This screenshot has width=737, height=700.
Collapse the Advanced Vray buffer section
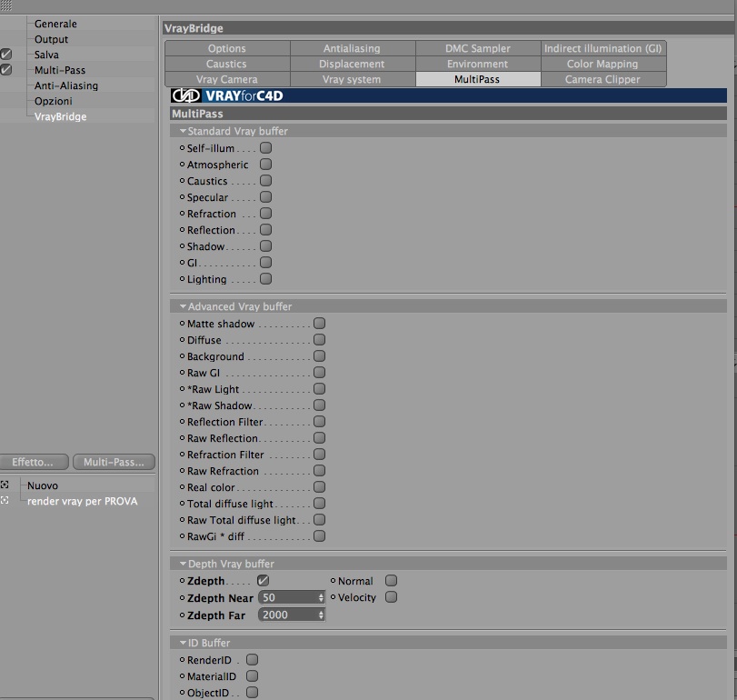(184, 306)
